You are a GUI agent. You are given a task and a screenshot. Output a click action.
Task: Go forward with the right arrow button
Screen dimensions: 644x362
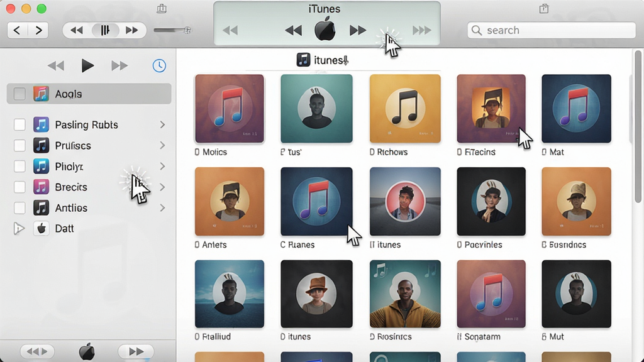tap(38, 30)
